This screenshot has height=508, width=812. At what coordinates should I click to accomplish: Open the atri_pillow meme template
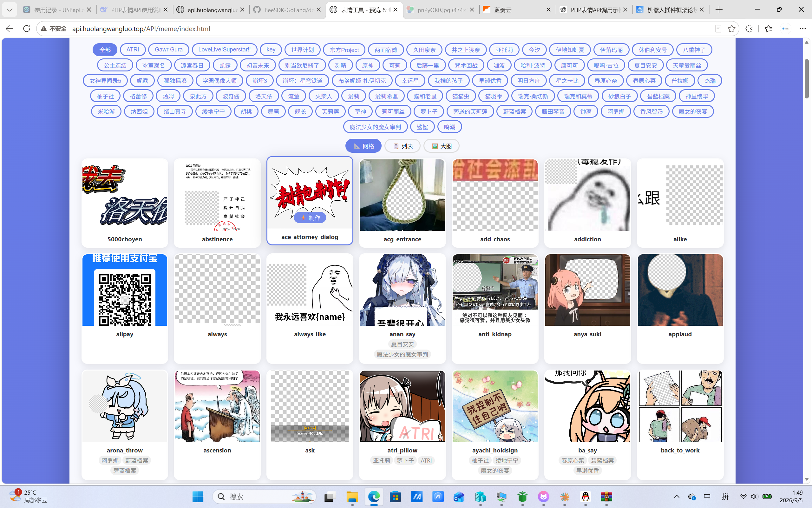(x=402, y=425)
